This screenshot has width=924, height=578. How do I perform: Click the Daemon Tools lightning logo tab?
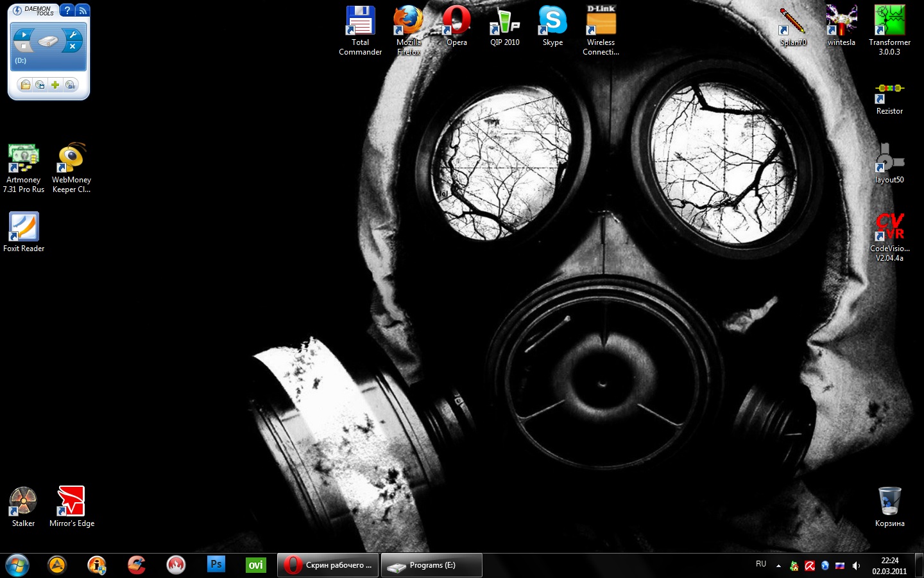(17, 10)
